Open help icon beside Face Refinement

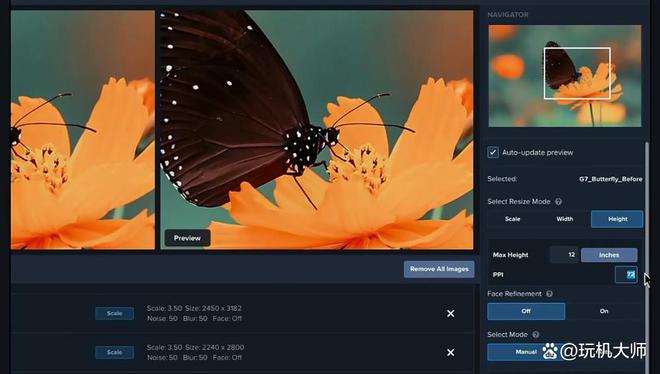(x=549, y=294)
